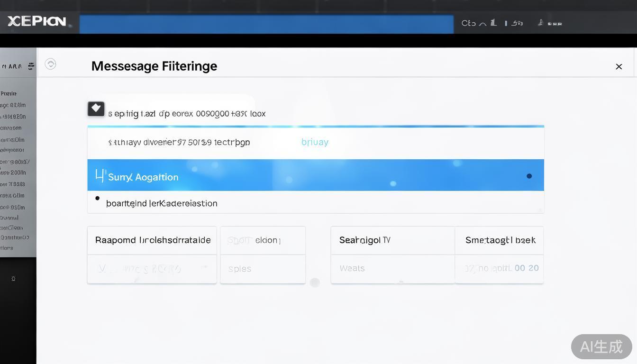Open the Weats dropdown under Seahnigol TV
Image resolution: width=637 pixels, height=364 pixels.
(392, 268)
